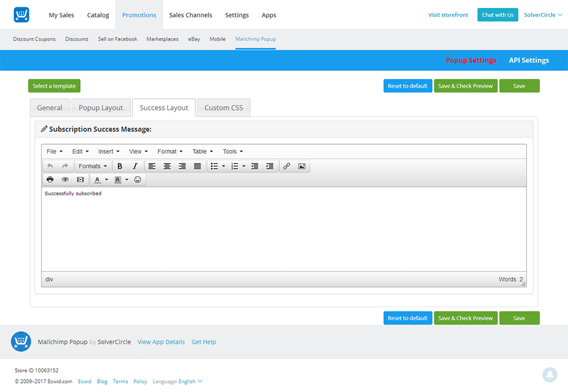Viewport: 568px width, 392px height.
Task: Switch to the Custom CSS tab
Action: (x=223, y=107)
